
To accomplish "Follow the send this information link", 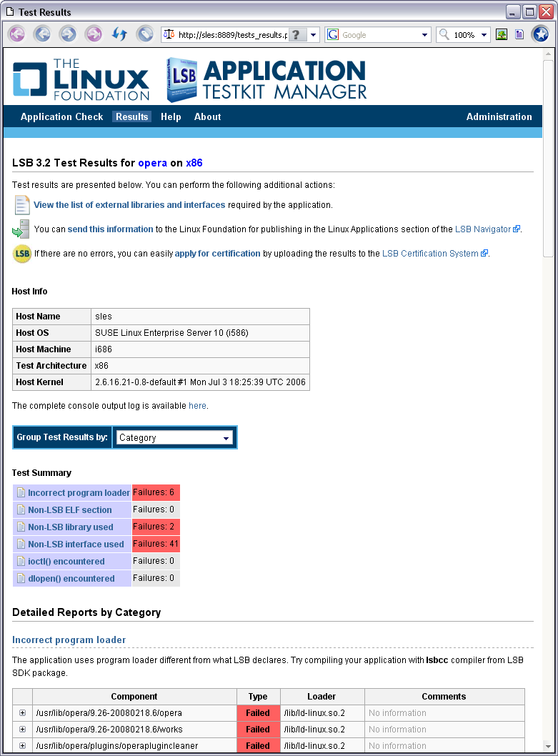I will [111, 229].
